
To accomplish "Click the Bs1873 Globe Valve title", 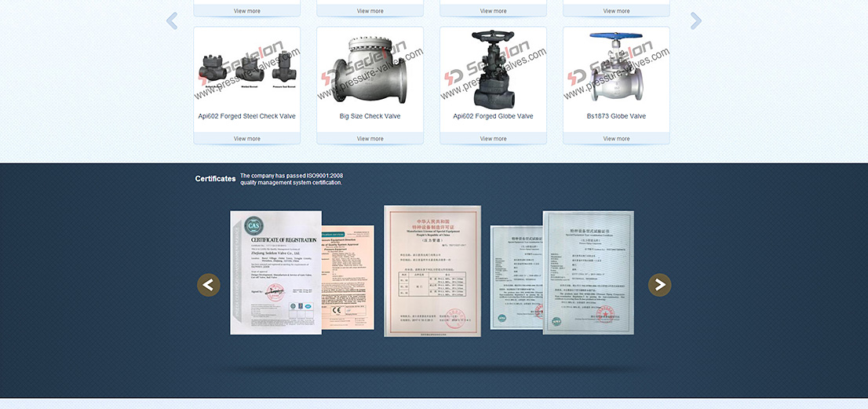I will pos(616,116).
